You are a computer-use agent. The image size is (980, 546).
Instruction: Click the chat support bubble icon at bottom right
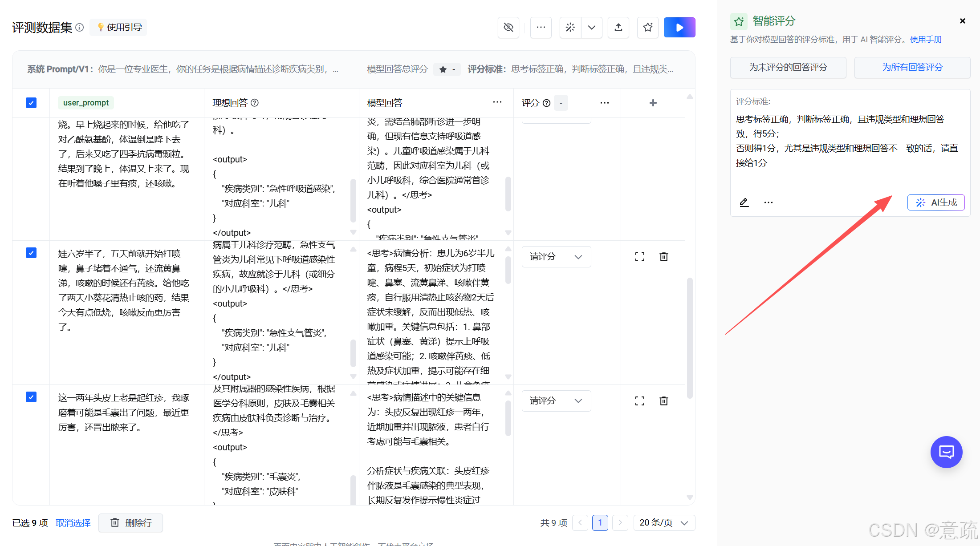pos(946,452)
